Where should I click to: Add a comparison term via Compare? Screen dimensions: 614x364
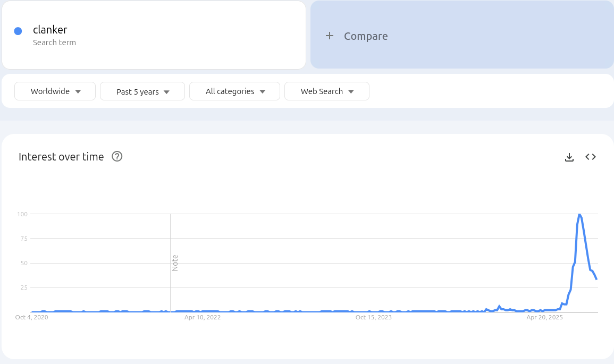(x=462, y=35)
